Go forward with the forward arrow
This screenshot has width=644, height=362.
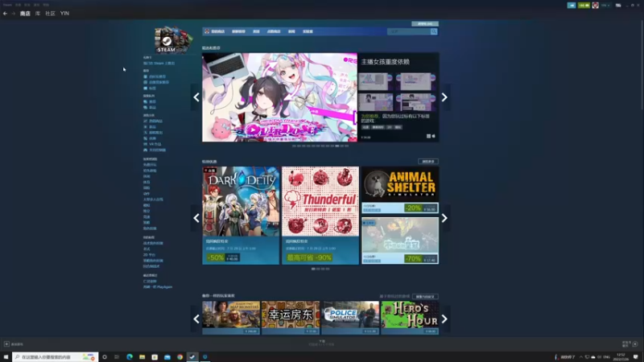click(x=13, y=14)
